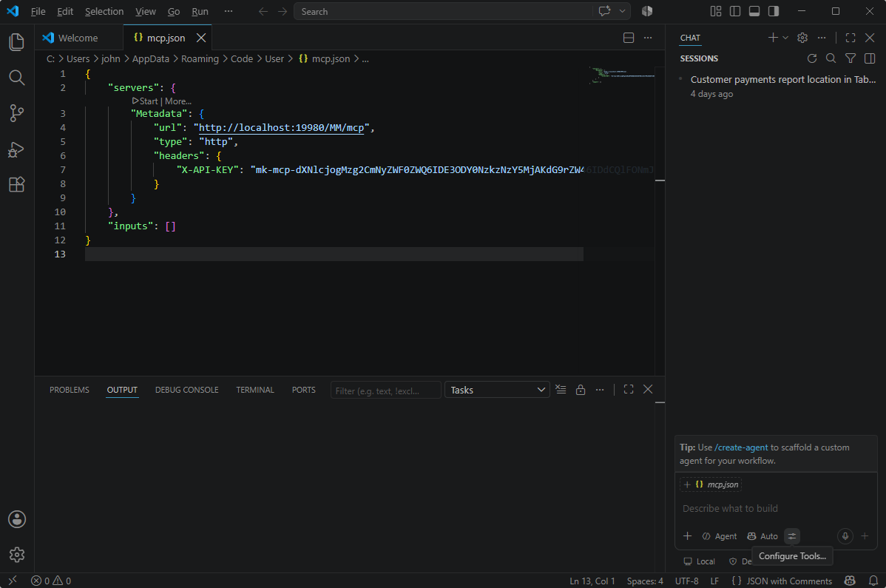The image size is (886, 588).
Task: Start a new chat with plus icon
Action: (x=773, y=38)
